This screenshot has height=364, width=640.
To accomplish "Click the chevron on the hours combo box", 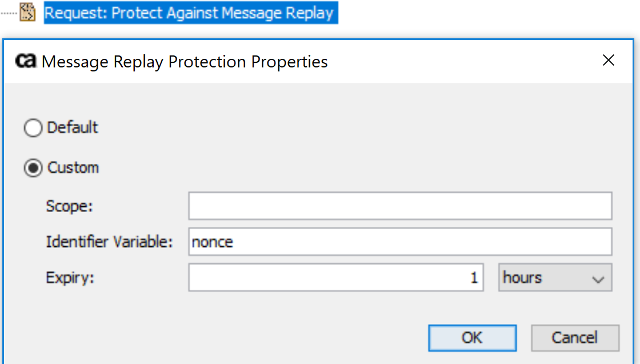I will (x=598, y=278).
